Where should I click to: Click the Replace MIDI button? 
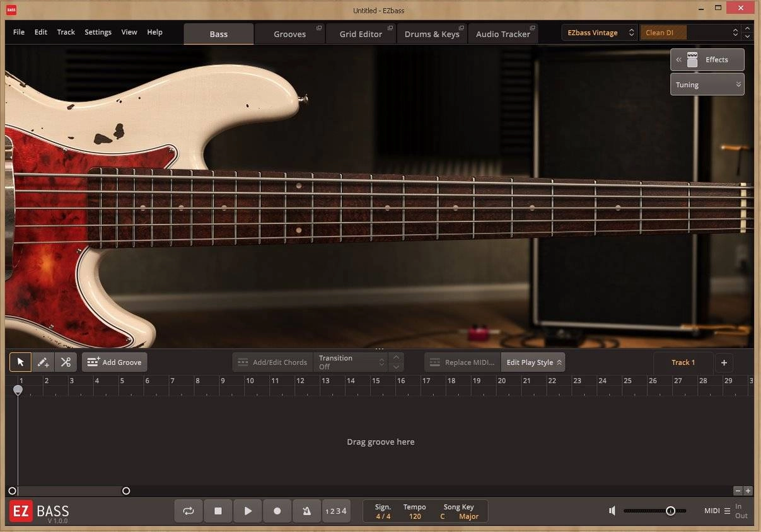coord(462,362)
